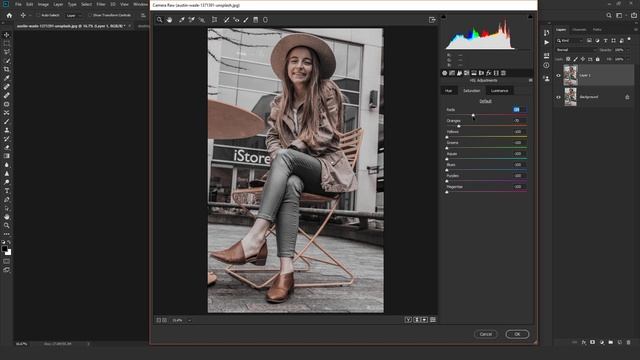The image size is (640, 360).
Task: Open the layer Kind filter dropdown
Action: (x=570, y=40)
